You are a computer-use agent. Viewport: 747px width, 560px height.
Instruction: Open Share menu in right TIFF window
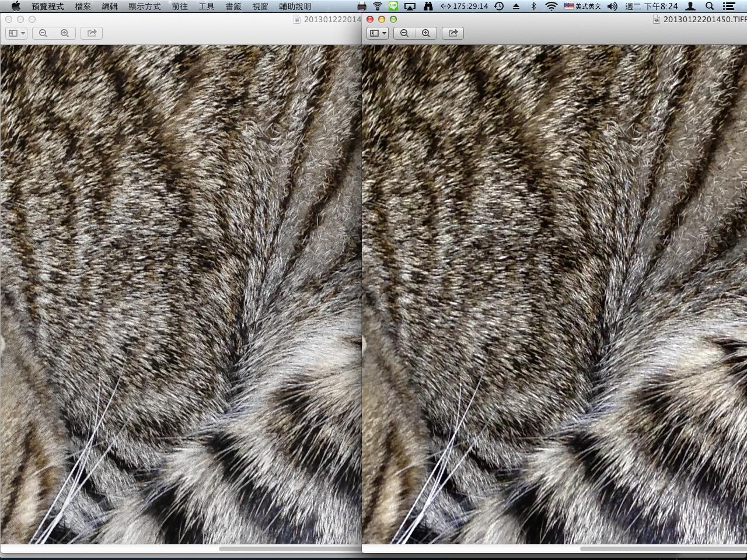(x=453, y=33)
